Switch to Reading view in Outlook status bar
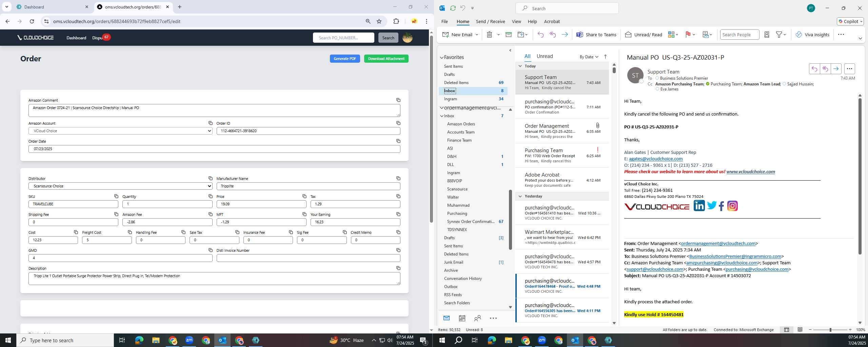The width and height of the screenshot is (868, 347). coord(800,330)
